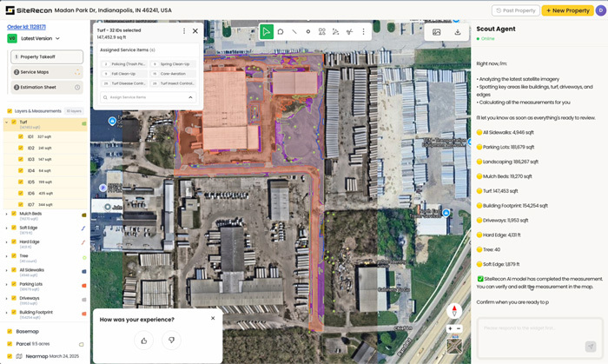Screen dimensions: 608x364
Task: Open the Property Takeoff step
Action: (47, 57)
